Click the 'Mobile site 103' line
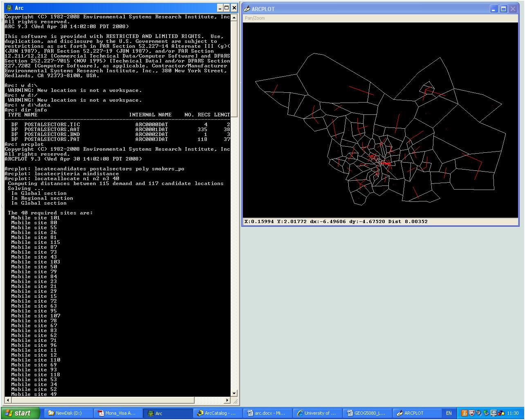Viewport: 525px width, 420px height. click(36, 262)
